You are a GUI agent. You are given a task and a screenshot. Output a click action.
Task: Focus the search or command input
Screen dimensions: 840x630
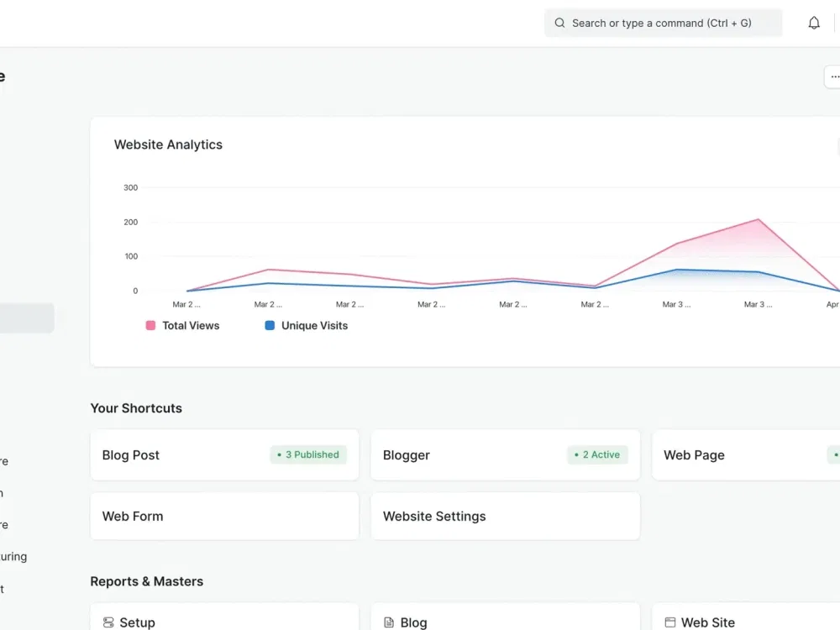[664, 23]
